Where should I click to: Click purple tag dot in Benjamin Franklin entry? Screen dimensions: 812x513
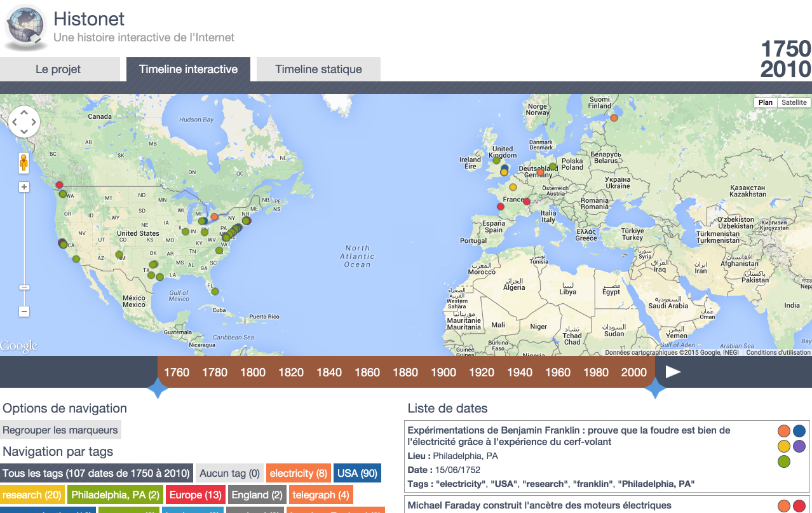[x=799, y=446]
